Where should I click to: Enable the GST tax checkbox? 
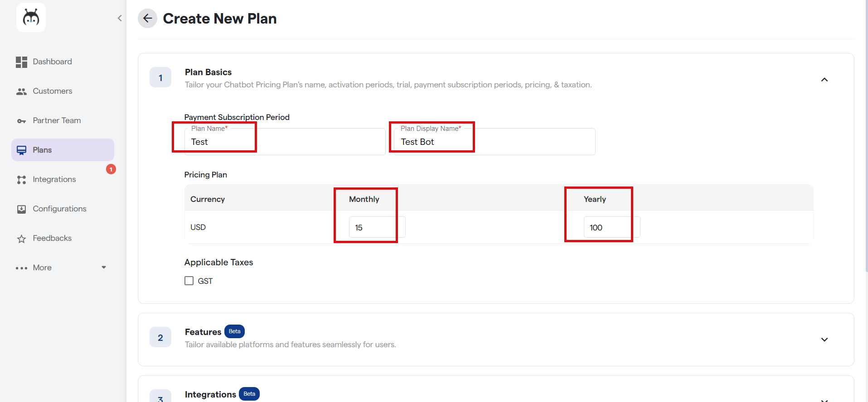[x=189, y=281]
